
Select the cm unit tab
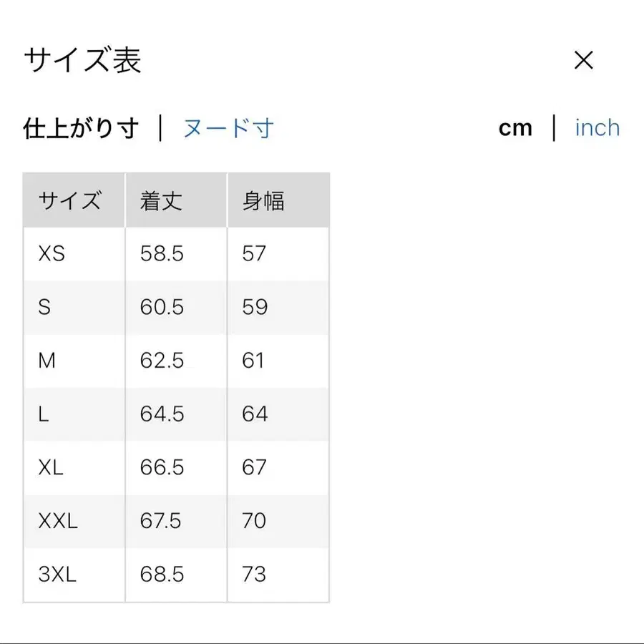516,127
